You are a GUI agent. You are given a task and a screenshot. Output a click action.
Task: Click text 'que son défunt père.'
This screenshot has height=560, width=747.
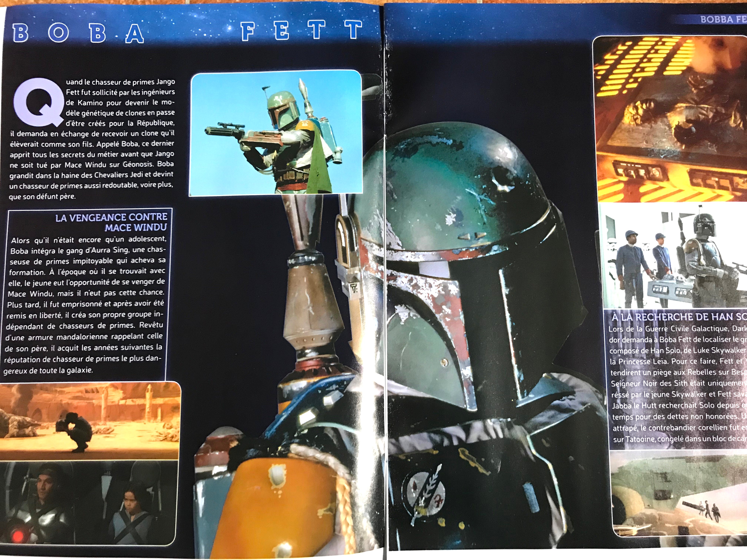coord(42,196)
